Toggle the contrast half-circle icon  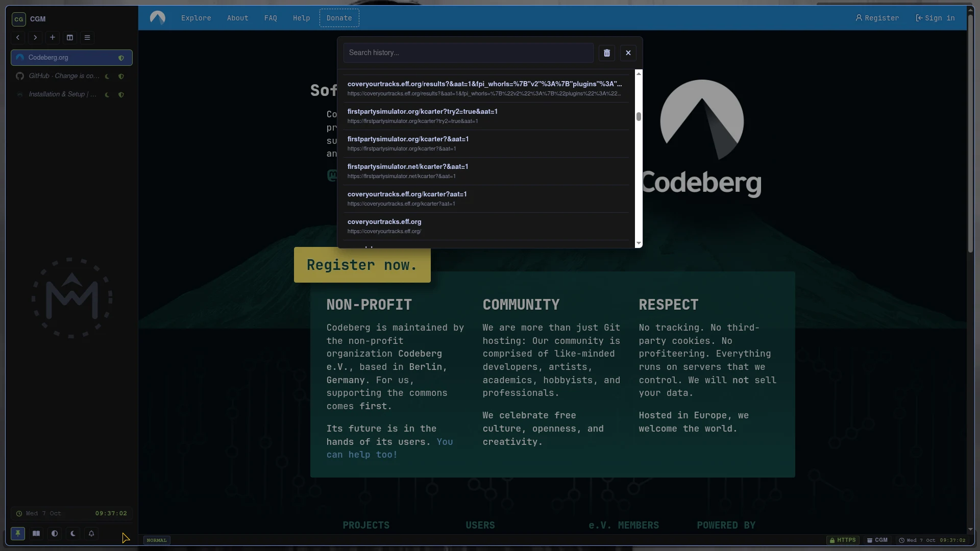55,534
